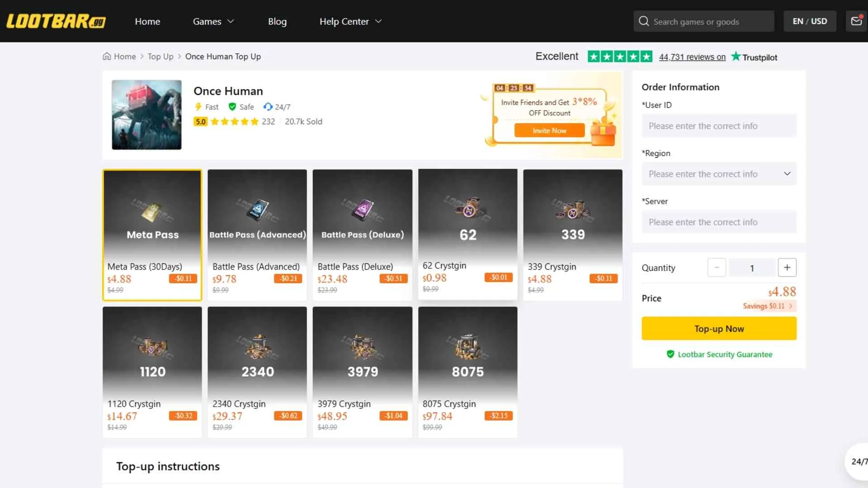Click the Trustpilot logo
Viewport: 868px width, 488px height.
[x=754, y=57]
